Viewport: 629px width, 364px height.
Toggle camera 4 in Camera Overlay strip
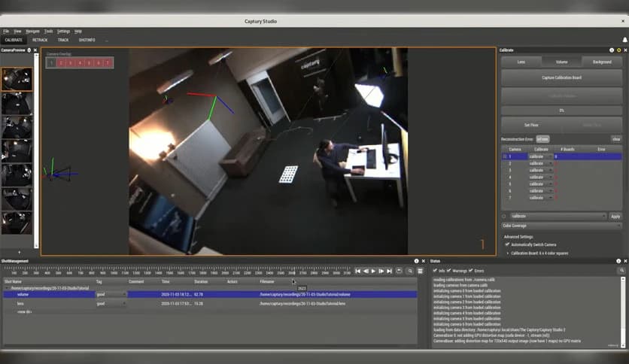click(80, 63)
